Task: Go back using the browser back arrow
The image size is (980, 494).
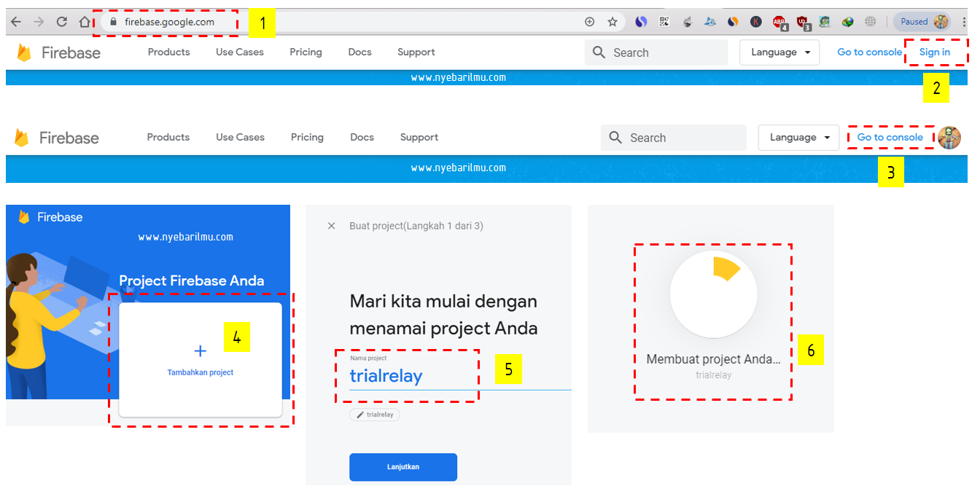Action: (15, 22)
